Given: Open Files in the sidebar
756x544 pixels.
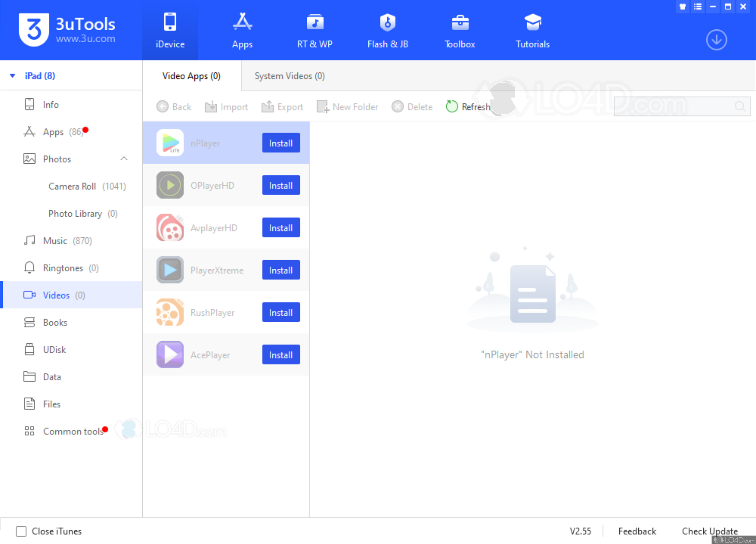Looking at the screenshot, I should coord(71,404).
